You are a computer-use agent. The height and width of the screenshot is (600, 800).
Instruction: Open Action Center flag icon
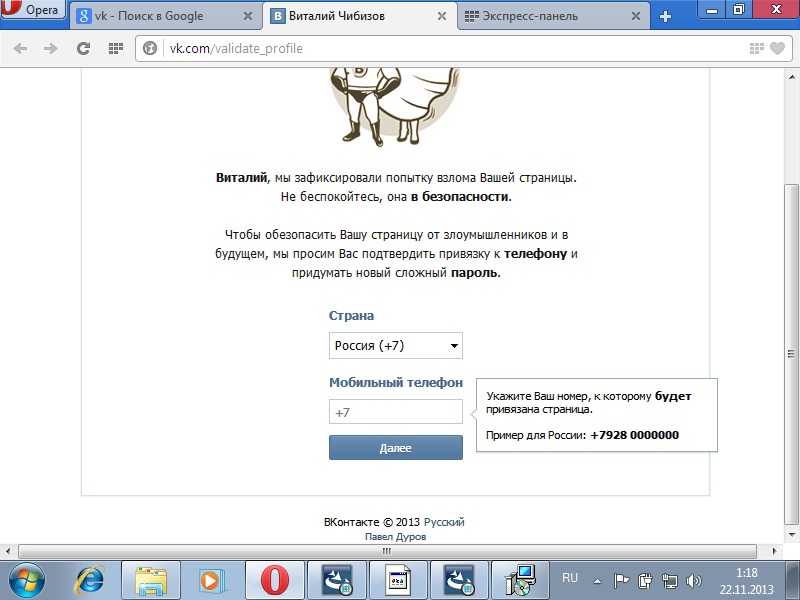click(x=621, y=580)
